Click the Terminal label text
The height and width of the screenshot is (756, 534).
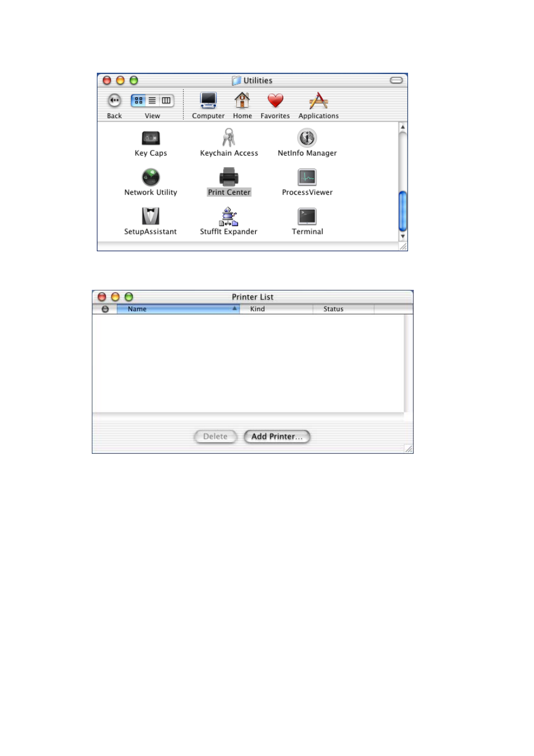tap(307, 232)
